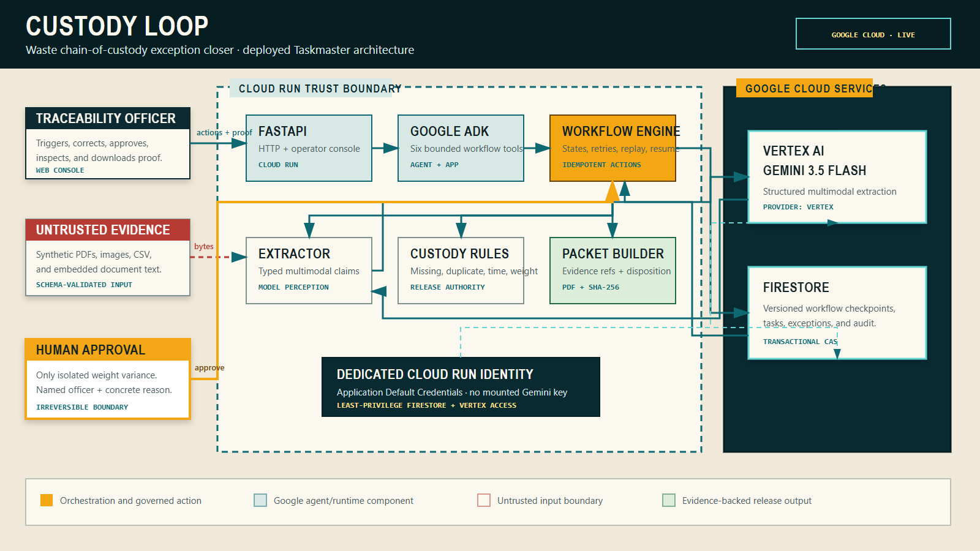Viewport: 980px width, 551px height.
Task: Click the FIRESTORE service heading
Action: tap(796, 288)
